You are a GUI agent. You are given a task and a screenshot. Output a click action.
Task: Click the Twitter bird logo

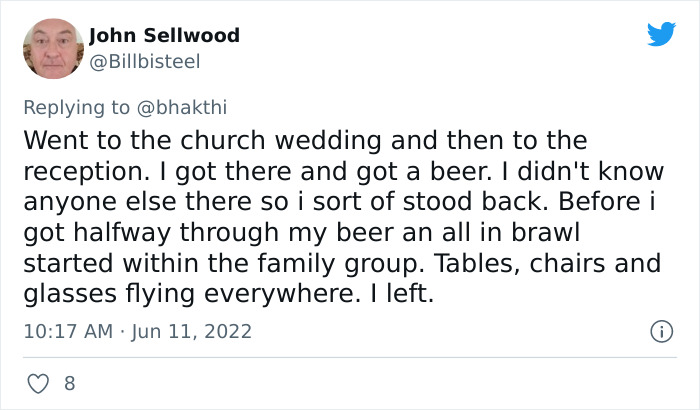tap(661, 35)
